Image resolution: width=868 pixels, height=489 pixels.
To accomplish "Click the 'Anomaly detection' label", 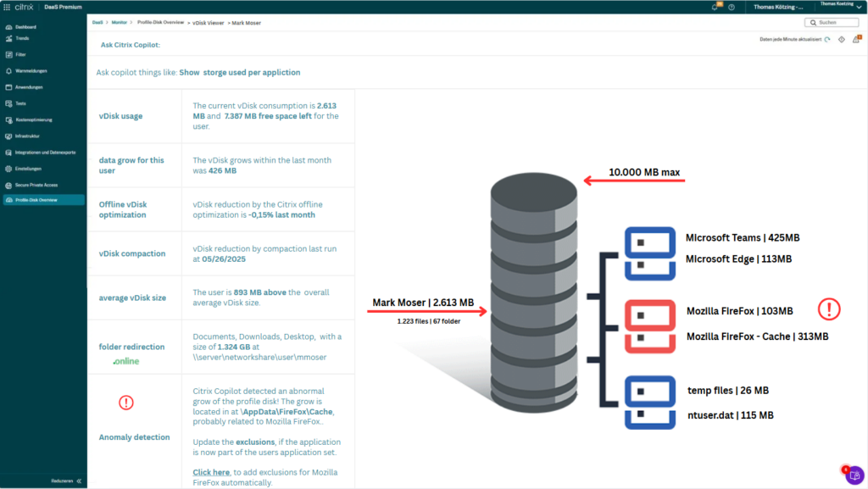I will pyautogui.click(x=134, y=437).
